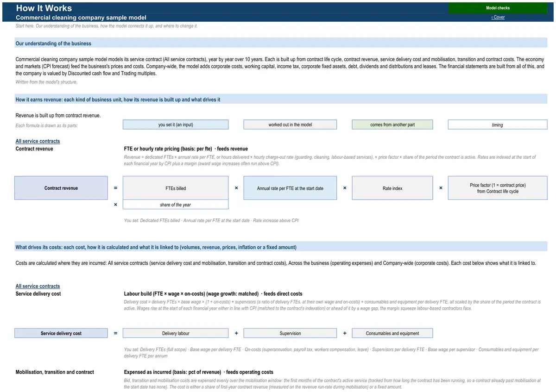The image size is (556, 392).
Task: Select the 'Costs are calculated where they are incurred' paragraph
Action: coord(276,263)
